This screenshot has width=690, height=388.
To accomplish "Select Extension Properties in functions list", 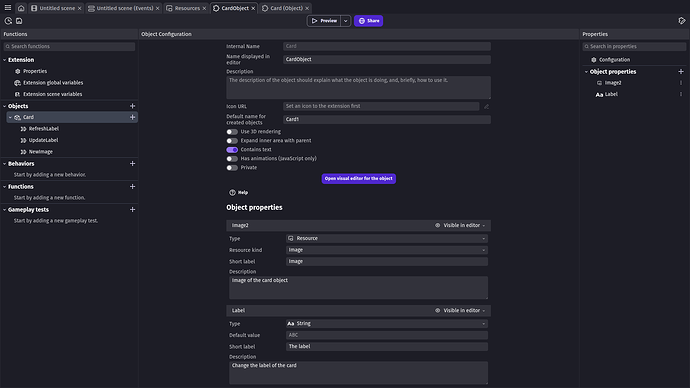I will pyautogui.click(x=35, y=71).
